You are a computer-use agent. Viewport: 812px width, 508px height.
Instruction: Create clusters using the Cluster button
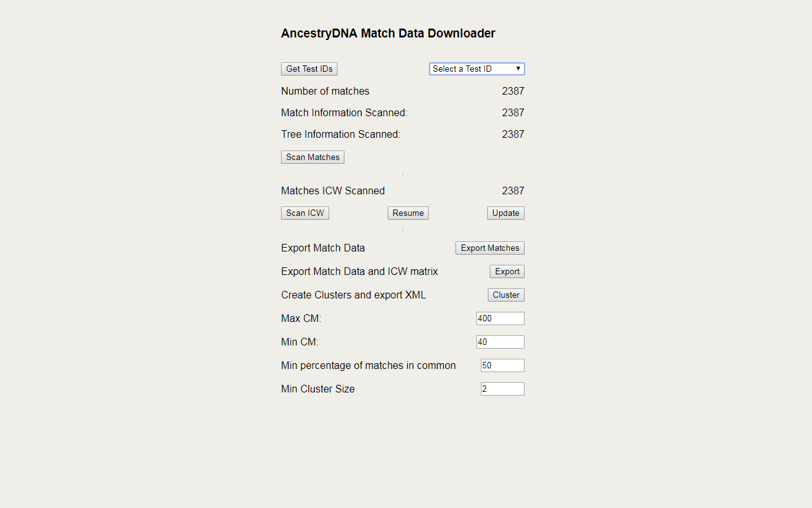click(506, 295)
